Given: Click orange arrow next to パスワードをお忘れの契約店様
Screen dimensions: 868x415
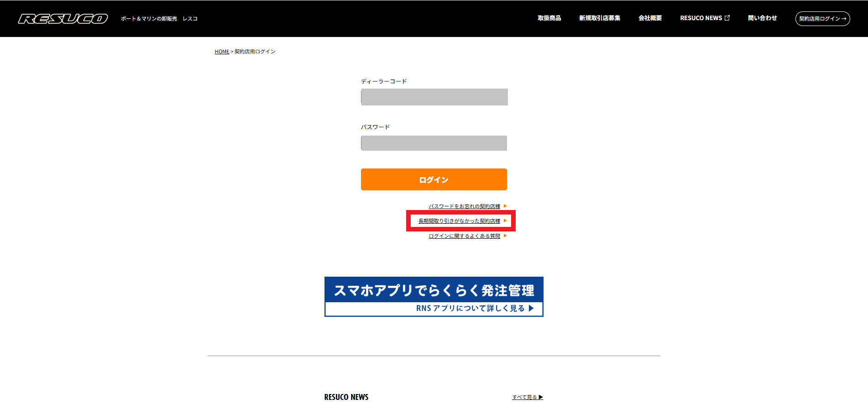Looking at the screenshot, I should point(505,206).
